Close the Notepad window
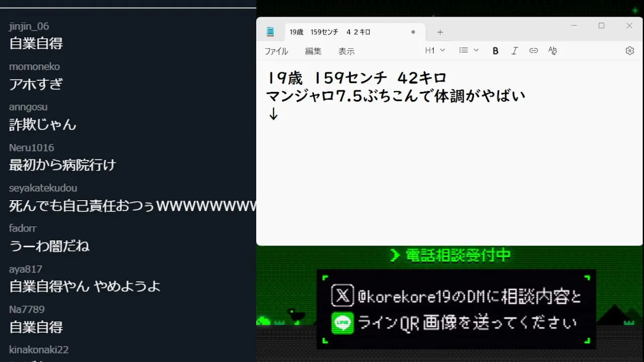This screenshot has height=362, width=644. click(629, 26)
